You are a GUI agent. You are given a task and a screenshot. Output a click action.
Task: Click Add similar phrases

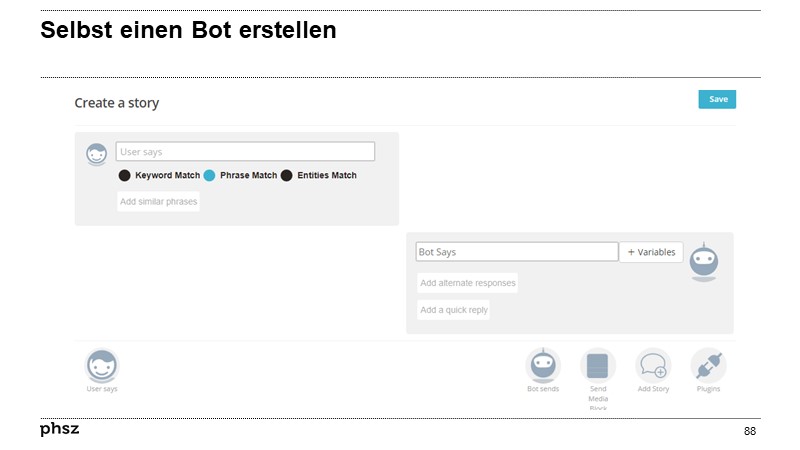[158, 202]
